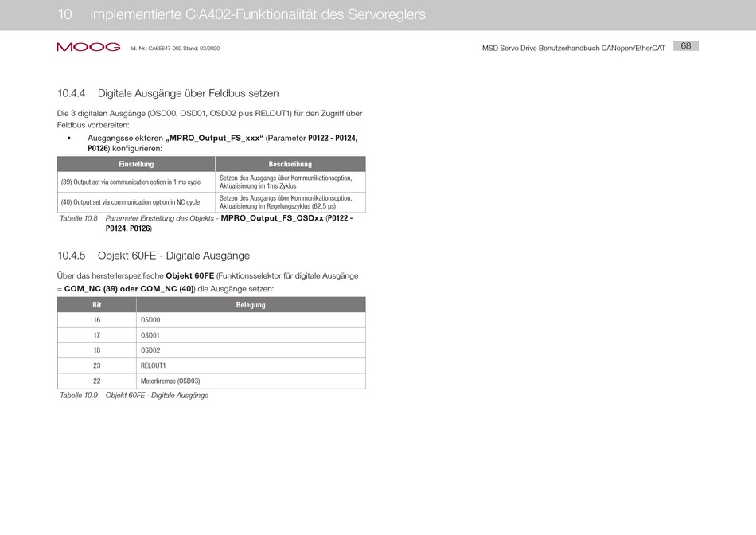Click caption text 'Objekt 60FE - Digitale Ausgänge'

[x=158, y=396]
